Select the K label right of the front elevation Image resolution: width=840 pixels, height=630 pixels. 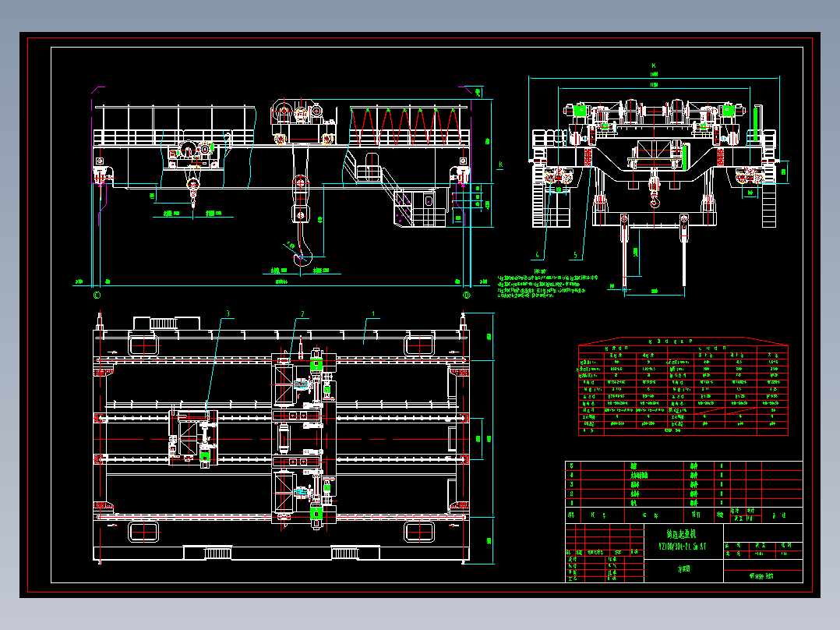coord(501,165)
